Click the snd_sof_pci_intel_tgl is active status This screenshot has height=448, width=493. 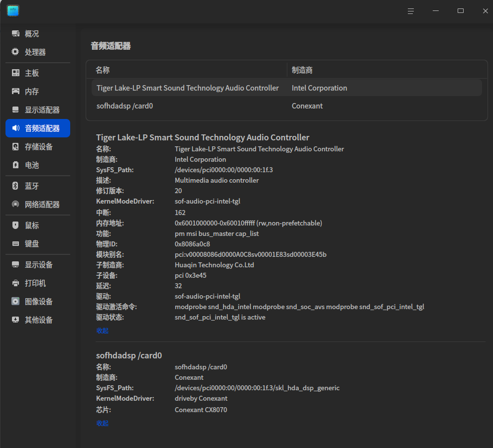pos(220,317)
